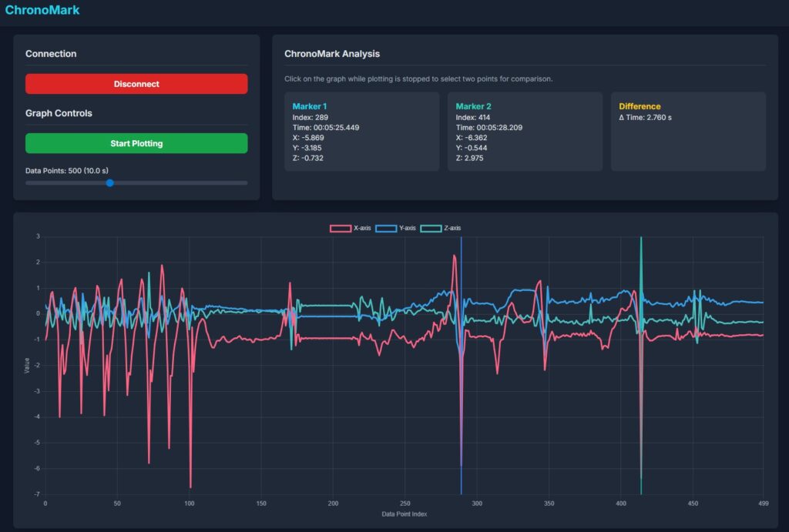Viewport: 789px width, 532px height.
Task: Click the yellow Difference heading
Action: point(640,106)
